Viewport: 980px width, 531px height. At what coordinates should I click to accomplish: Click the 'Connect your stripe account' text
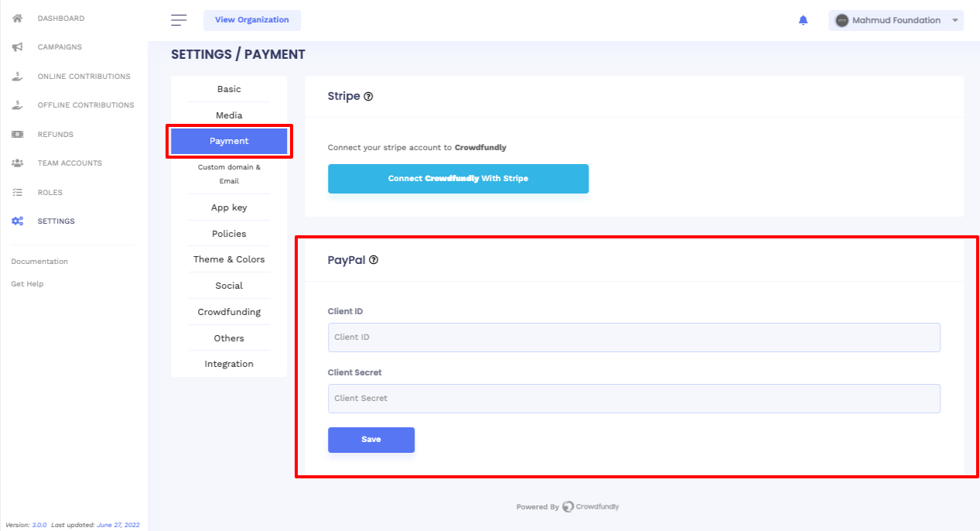[417, 147]
